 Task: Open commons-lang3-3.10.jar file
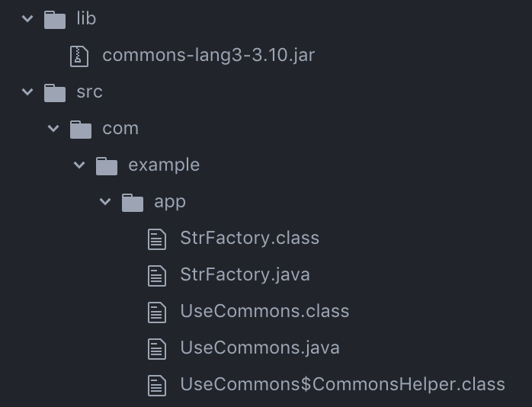[208, 56]
